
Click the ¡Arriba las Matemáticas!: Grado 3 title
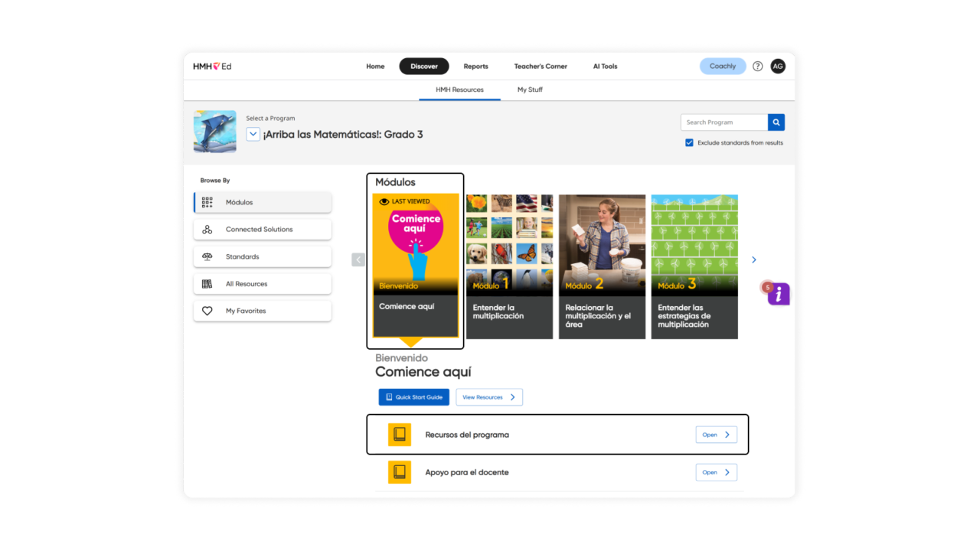[343, 135]
